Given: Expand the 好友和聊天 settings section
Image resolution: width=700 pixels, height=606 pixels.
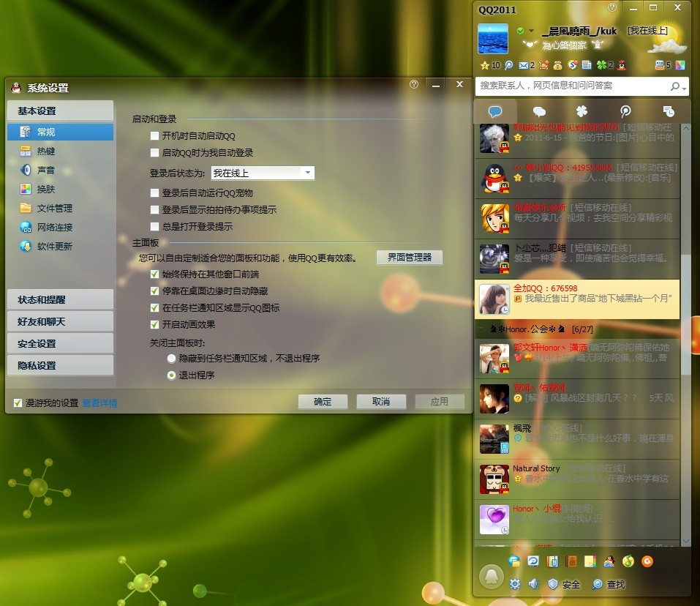Looking at the screenshot, I should click(60, 321).
